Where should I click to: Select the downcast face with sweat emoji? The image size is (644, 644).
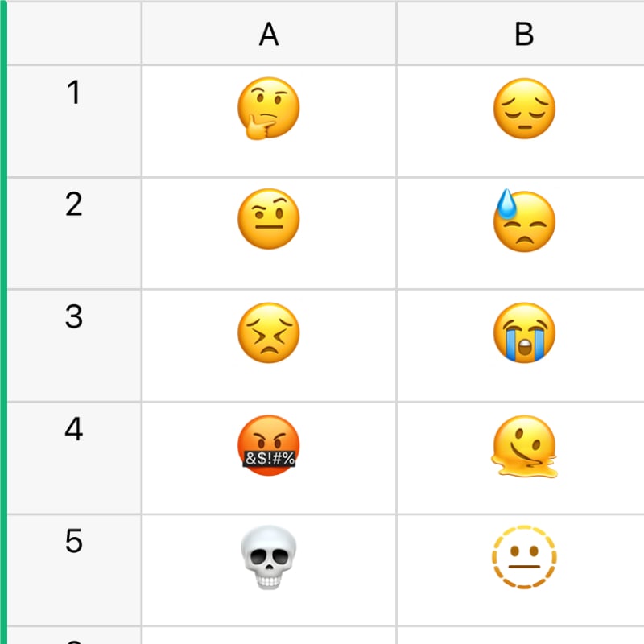(524, 221)
